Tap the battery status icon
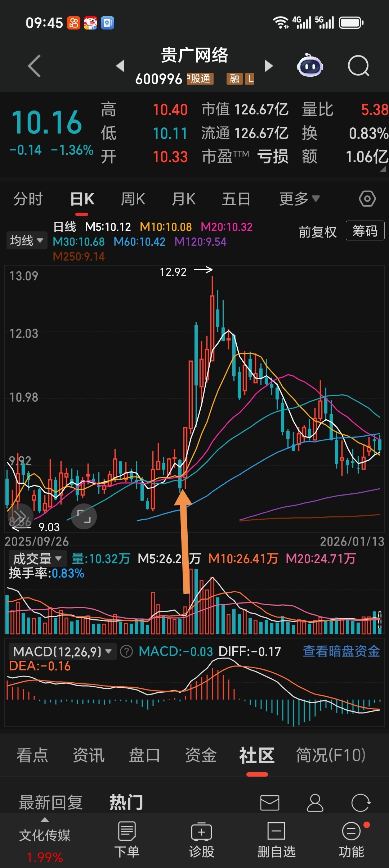Image resolution: width=389 pixels, height=868 pixels. pyautogui.click(x=351, y=23)
